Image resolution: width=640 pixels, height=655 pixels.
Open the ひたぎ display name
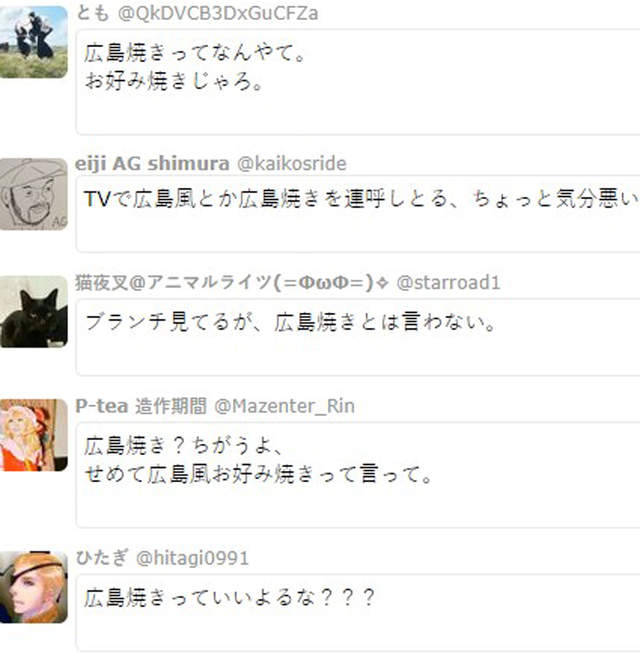102,558
